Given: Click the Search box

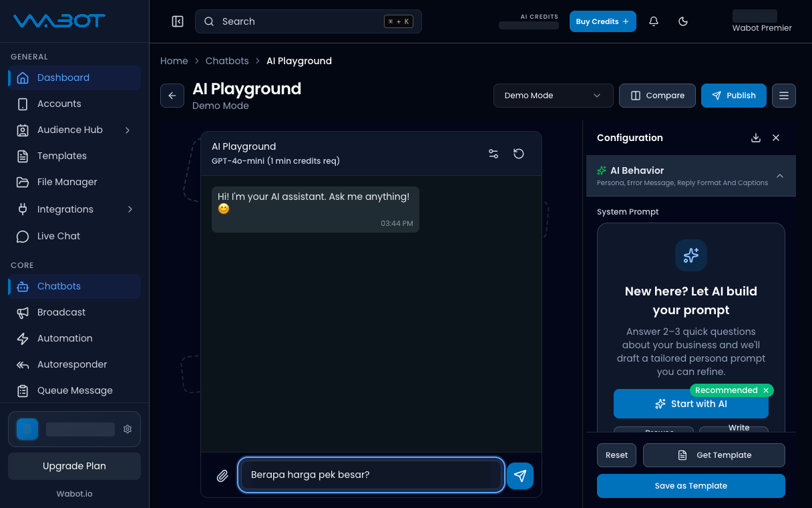Looking at the screenshot, I should pos(309,21).
